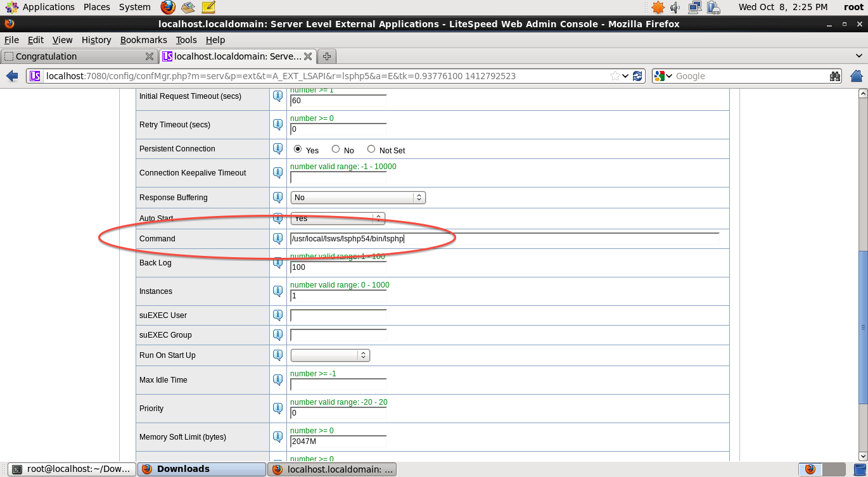This screenshot has height=477, width=868.
Task: Switch to root@localhost terminal in taskbar
Action: click(73, 469)
